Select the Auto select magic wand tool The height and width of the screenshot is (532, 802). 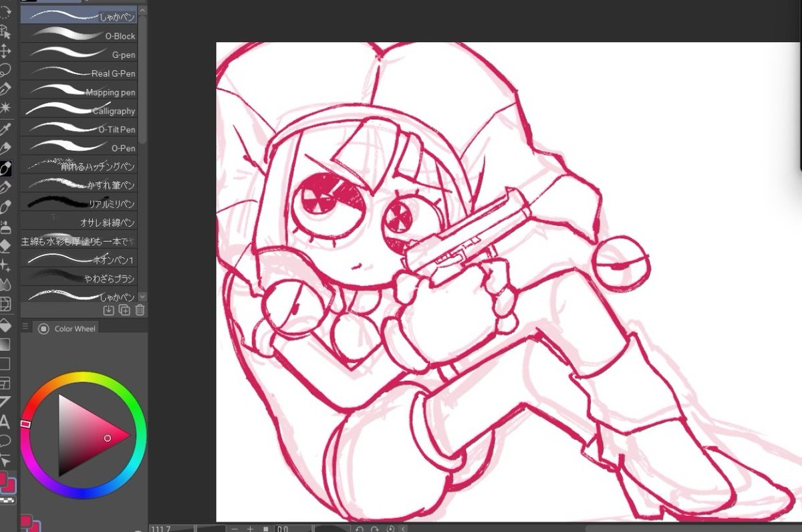click(5, 107)
